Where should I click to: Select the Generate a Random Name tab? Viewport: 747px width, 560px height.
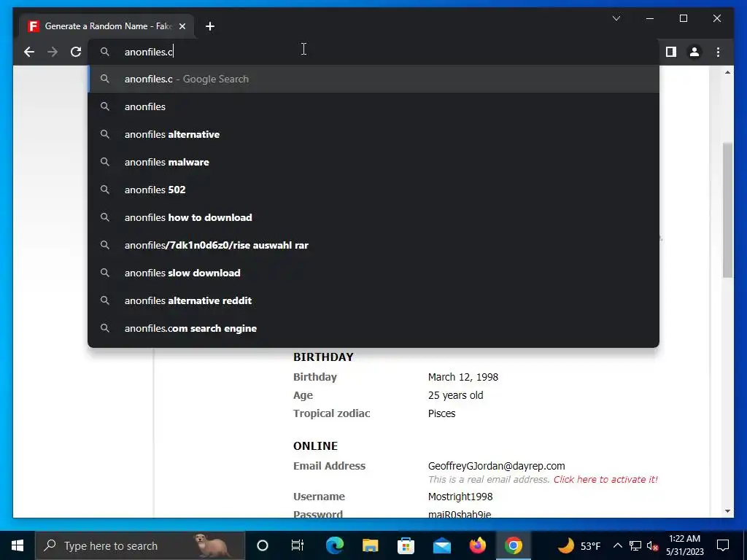(107, 26)
